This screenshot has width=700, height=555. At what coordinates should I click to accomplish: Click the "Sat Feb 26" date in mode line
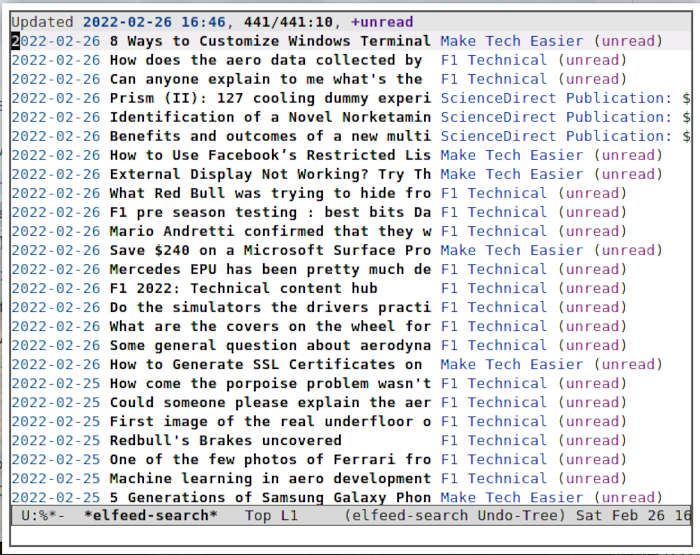(620, 515)
